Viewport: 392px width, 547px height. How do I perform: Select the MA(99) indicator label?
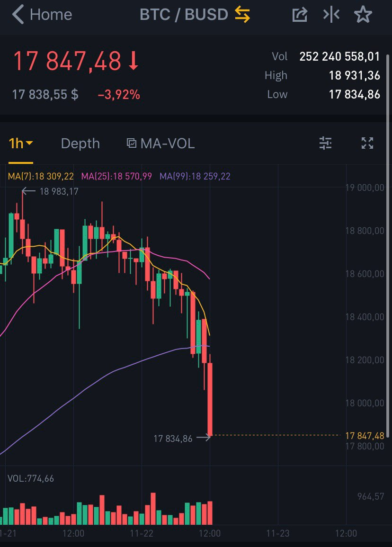(195, 176)
